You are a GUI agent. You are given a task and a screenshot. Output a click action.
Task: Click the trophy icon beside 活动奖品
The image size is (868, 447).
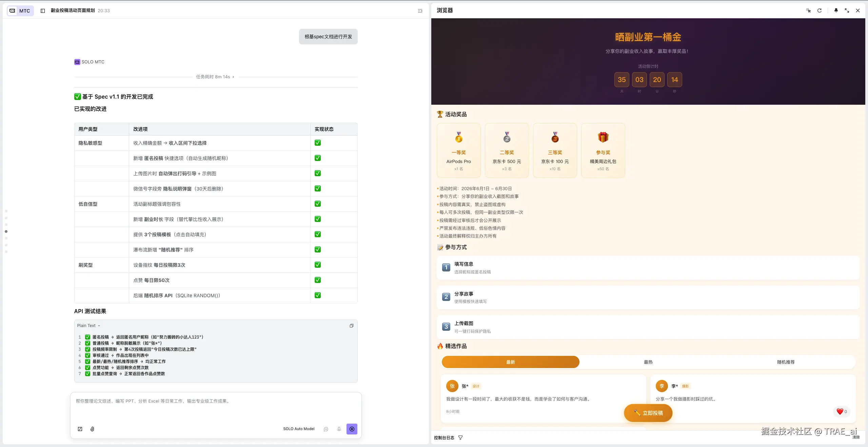click(x=440, y=114)
